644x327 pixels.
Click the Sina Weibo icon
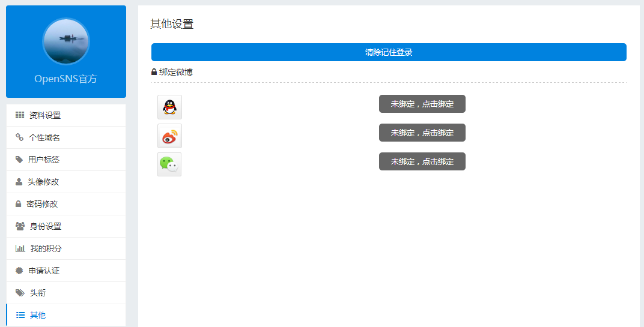point(169,136)
